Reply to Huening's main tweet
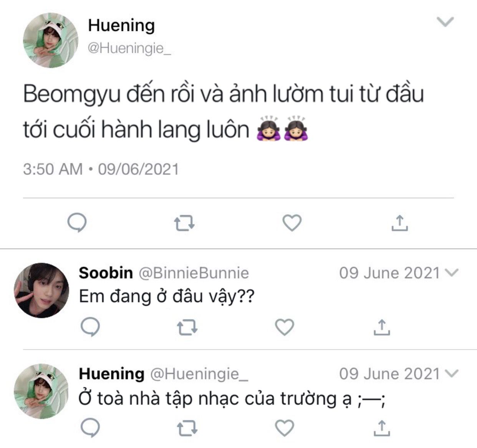Screen dimensions: 477x448 77,223
